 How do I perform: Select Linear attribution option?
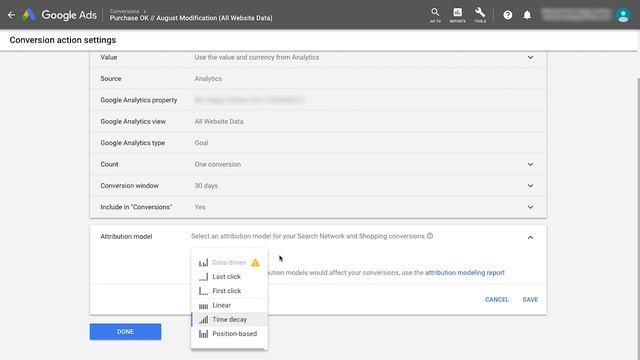[229, 305]
